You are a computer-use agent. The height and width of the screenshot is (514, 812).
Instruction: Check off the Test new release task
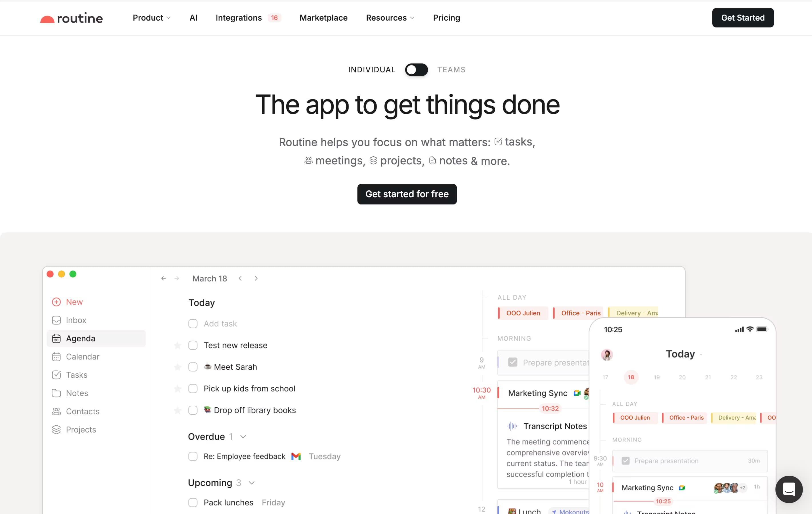pos(193,345)
